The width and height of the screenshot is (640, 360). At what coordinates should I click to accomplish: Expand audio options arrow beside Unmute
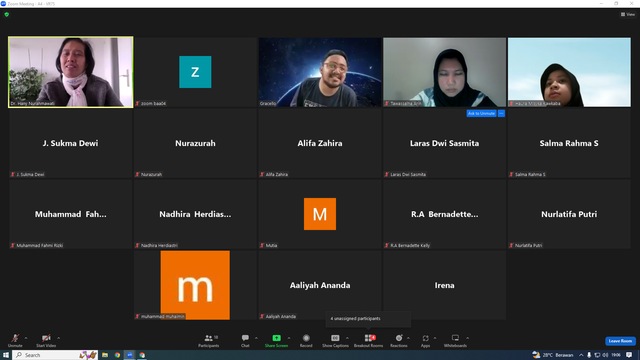tap(26, 338)
